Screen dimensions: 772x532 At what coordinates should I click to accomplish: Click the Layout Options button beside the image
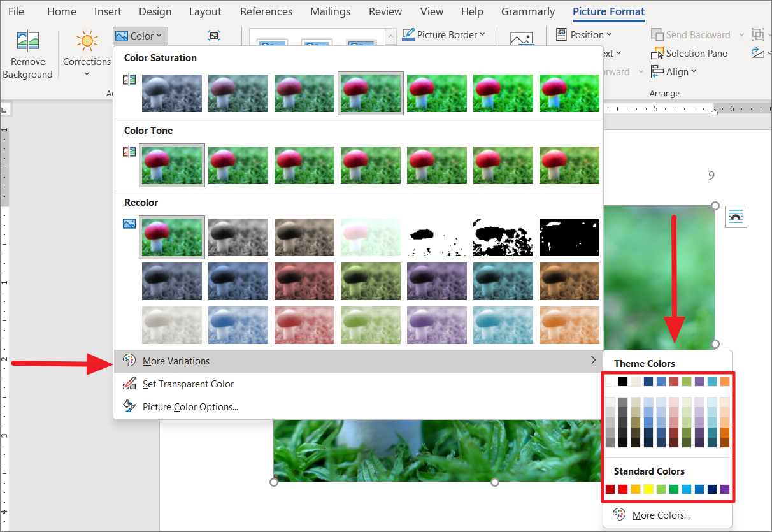(736, 217)
